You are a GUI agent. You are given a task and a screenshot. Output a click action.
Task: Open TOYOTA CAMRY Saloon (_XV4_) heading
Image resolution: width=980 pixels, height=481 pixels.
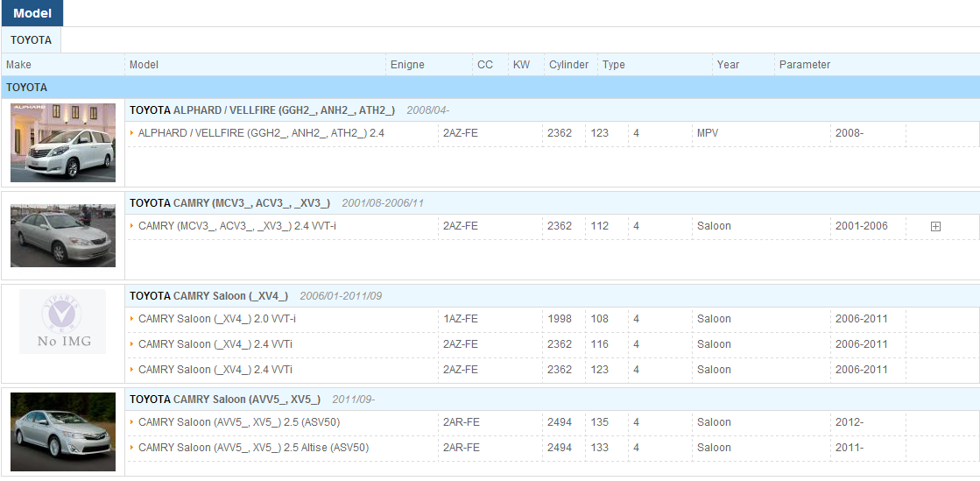pos(208,296)
